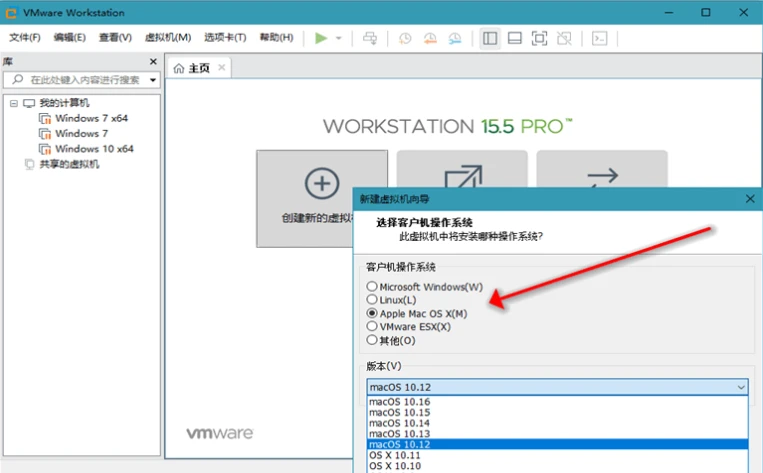The height and width of the screenshot is (473, 763).
Task: Open the 虚拟机(M) menu
Action: click(168, 37)
